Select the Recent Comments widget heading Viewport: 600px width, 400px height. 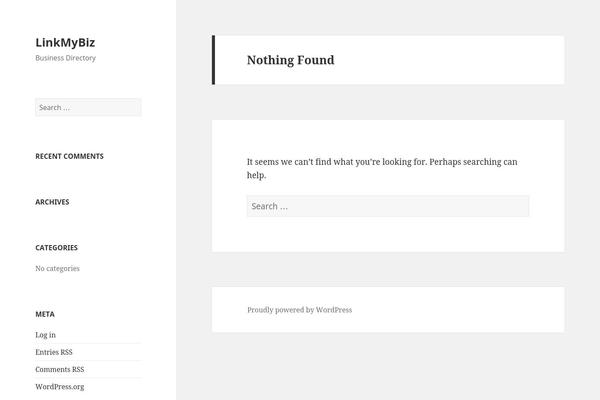tap(69, 156)
